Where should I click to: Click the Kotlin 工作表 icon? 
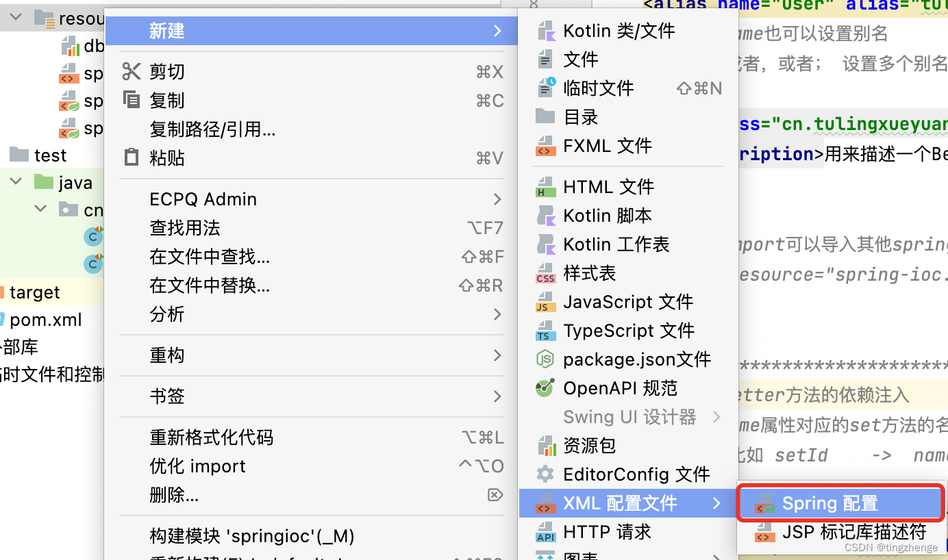545,244
